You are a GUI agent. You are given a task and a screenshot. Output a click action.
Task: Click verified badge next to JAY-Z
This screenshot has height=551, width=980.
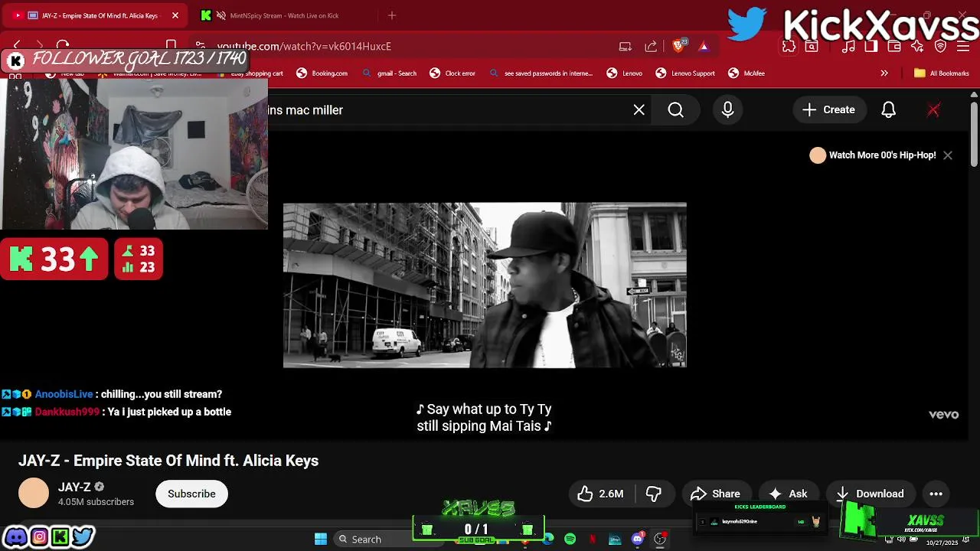pos(100,487)
